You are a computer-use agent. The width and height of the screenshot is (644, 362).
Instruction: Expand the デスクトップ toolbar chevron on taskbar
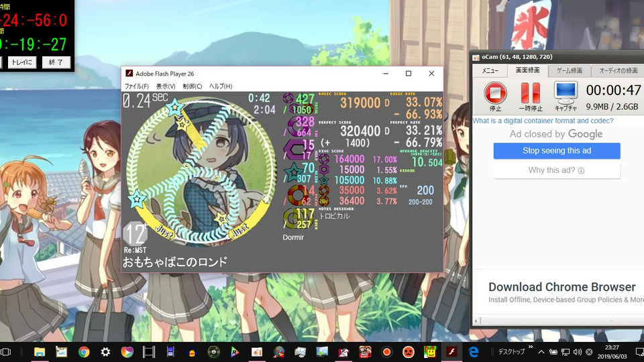pos(530,347)
